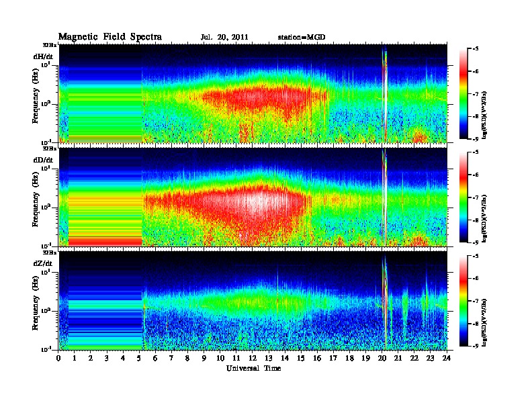Viewport: 532px width, 411px height.
Task: Click the '-5' value on dH/dt color scale
Action: 476,49
